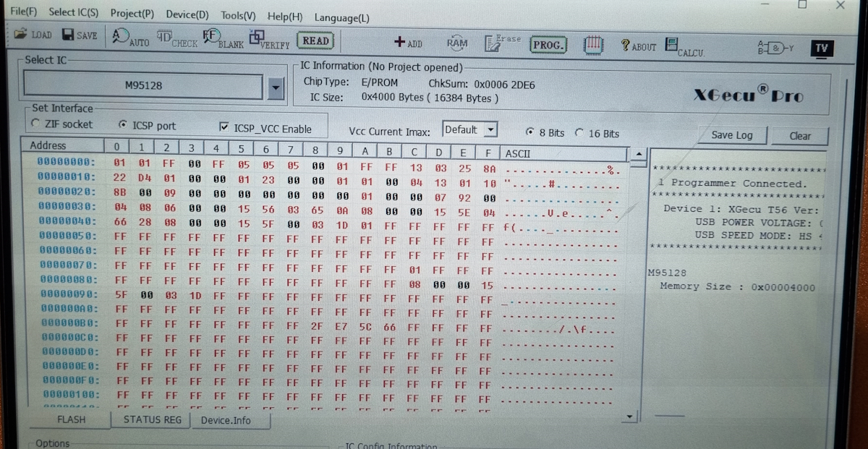
Task: Click the Clear log button
Action: click(x=799, y=136)
